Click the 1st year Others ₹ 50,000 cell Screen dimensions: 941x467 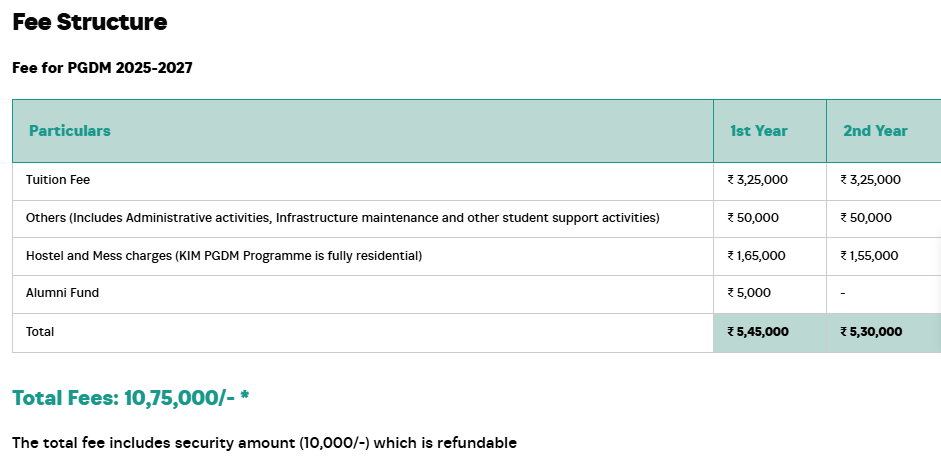pos(753,218)
